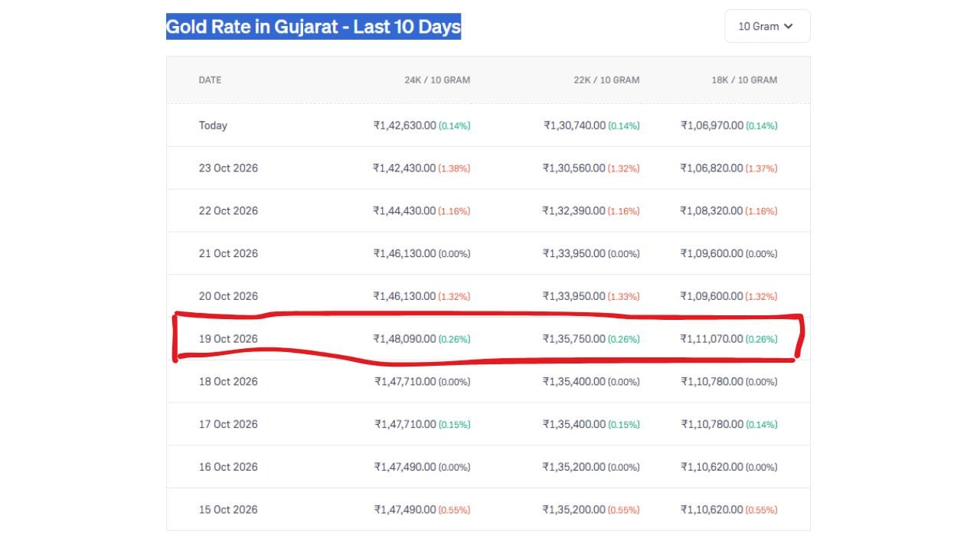This screenshot has height=551, width=980.
Task: Click the 16 Oct 2026 date cell
Action: 228,468
